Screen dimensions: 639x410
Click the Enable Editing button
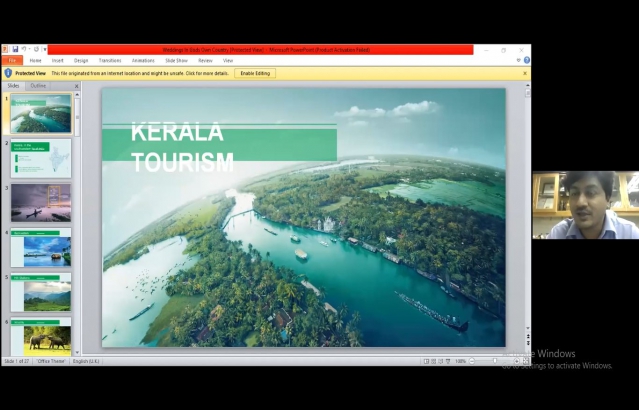[255, 73]
